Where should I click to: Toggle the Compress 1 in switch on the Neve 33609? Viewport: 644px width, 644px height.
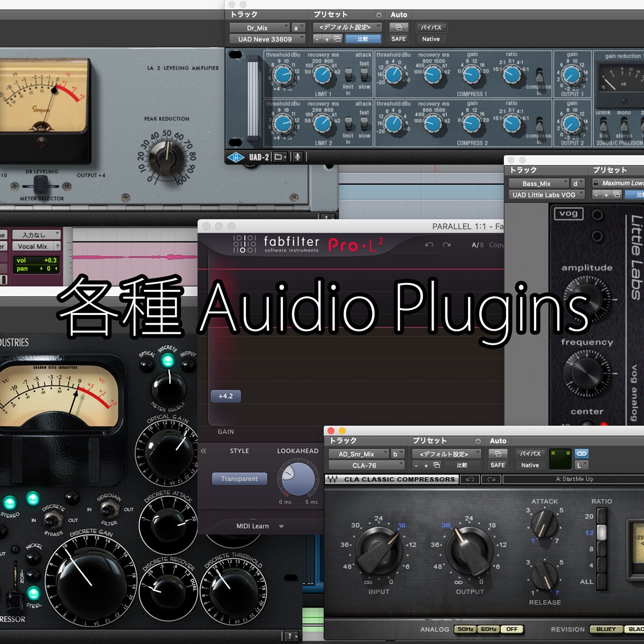click(539, 76)
